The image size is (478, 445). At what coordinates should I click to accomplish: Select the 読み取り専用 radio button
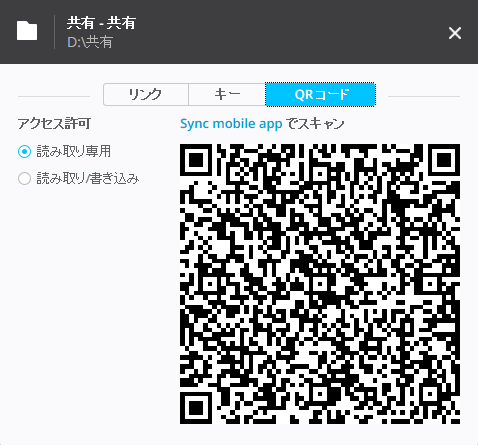pos(24,152)
